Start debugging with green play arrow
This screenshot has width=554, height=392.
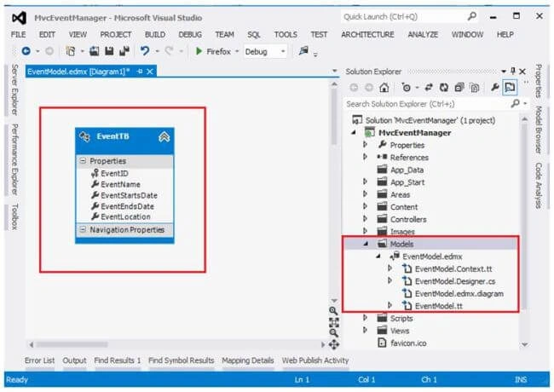click(x=199, y=51)
